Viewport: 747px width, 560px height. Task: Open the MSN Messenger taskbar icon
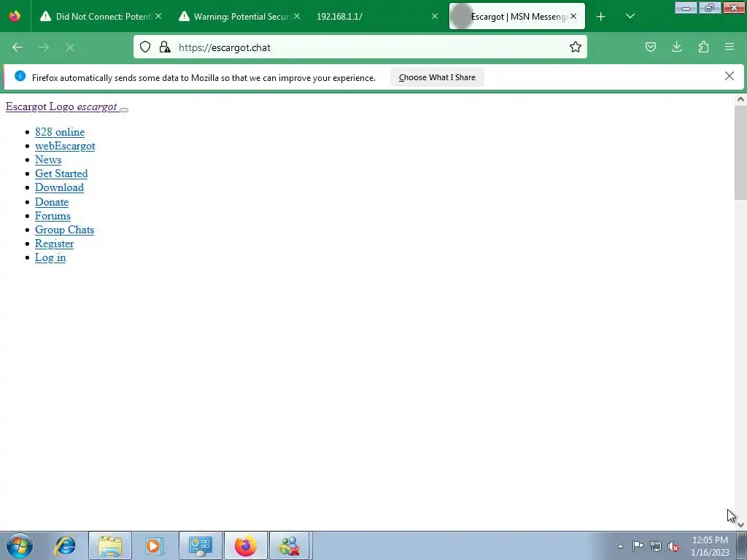pyautogui.click(x=290, y=545)
